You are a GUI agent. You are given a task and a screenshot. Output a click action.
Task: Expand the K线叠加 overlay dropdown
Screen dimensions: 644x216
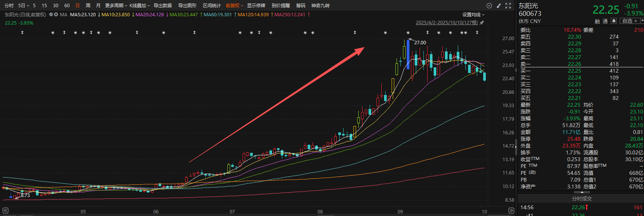click(x=140, y=6)
